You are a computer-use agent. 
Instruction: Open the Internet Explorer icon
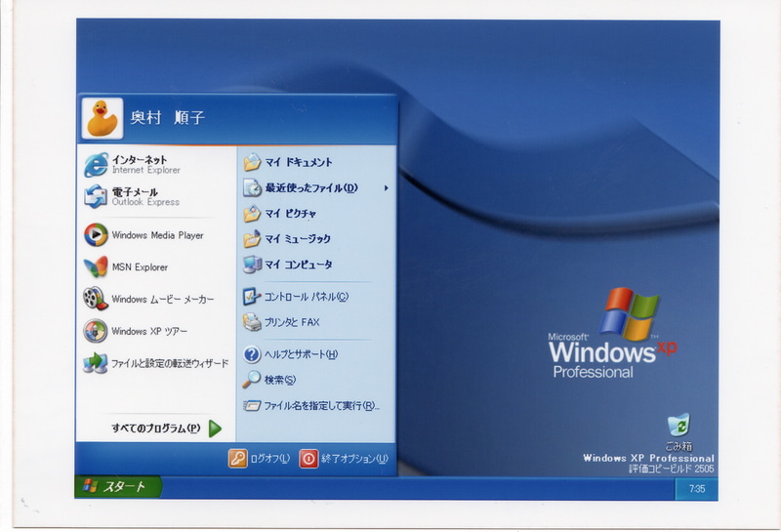pyautogui.click(x=96, y=165)
